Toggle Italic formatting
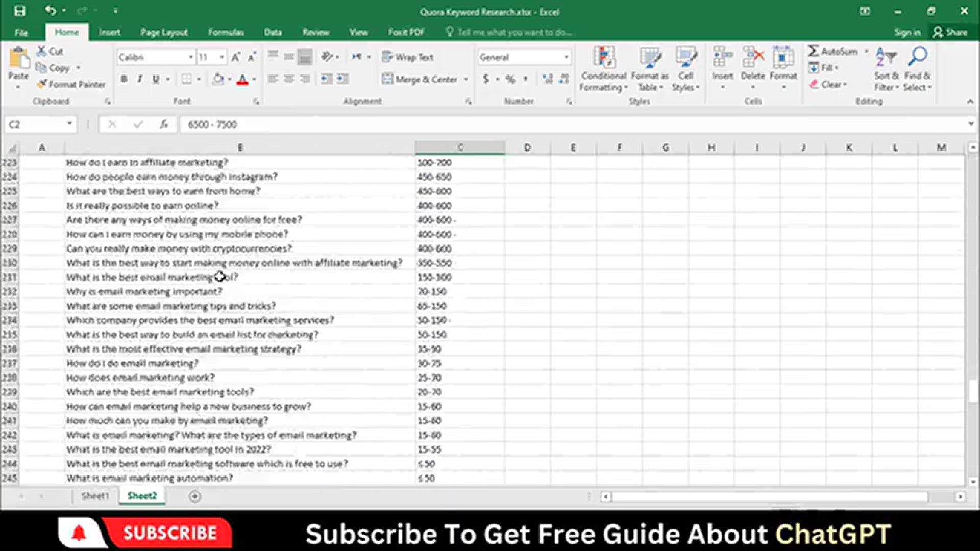 140,79
